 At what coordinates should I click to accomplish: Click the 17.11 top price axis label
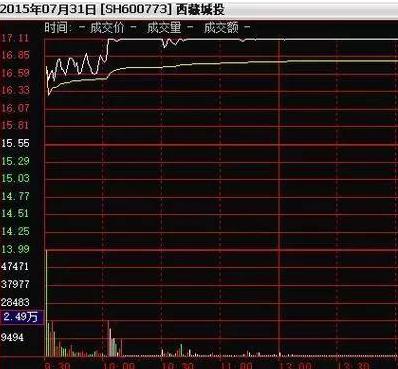pos(15,38)
